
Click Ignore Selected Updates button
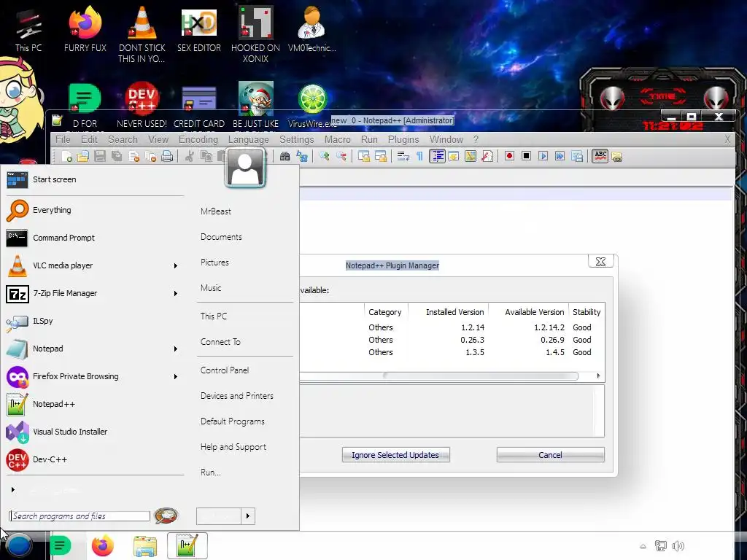[395, 455]
